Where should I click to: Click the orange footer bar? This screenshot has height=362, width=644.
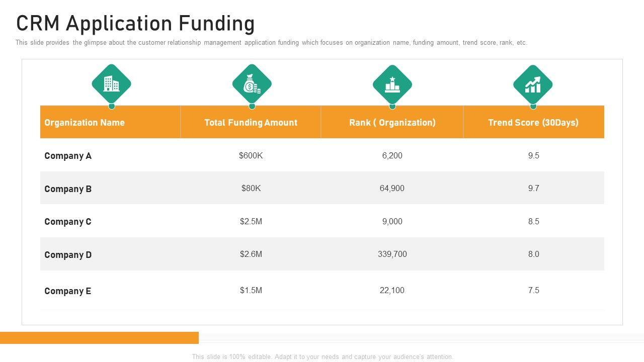[x=99, y=337]
